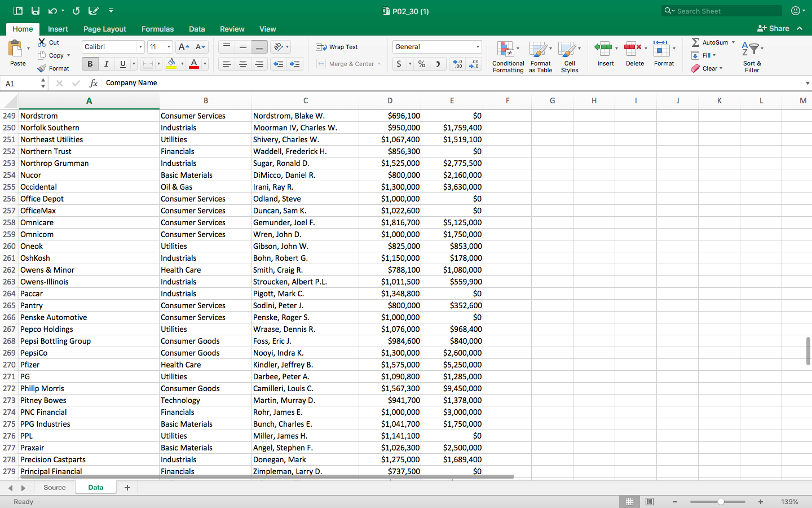This screenshot has width=812, height=508.
Task: Toggle top vertical alignment
Action: 227,47
